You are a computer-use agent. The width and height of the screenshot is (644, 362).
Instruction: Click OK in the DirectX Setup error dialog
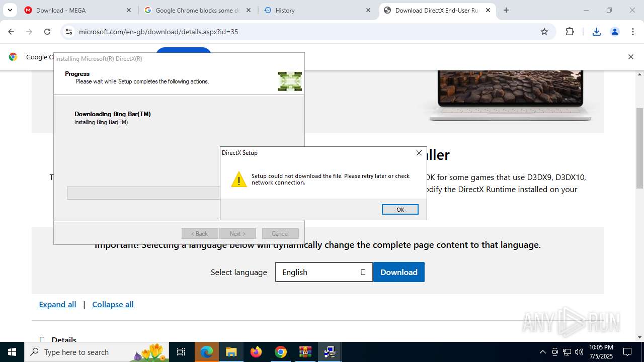(x=400, y=210)
